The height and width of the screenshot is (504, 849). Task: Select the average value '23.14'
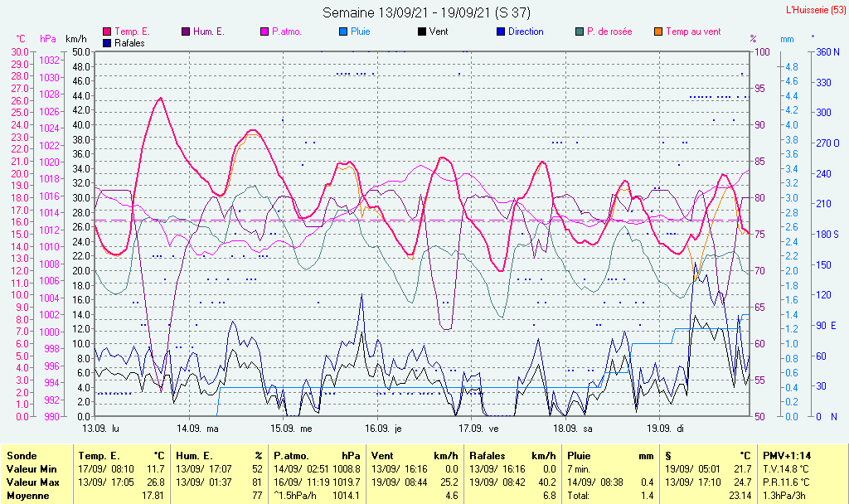coord(740,496)
